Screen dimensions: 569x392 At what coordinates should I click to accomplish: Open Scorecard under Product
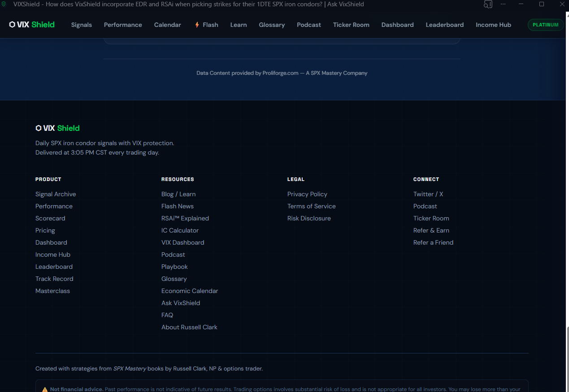point(50,218)
